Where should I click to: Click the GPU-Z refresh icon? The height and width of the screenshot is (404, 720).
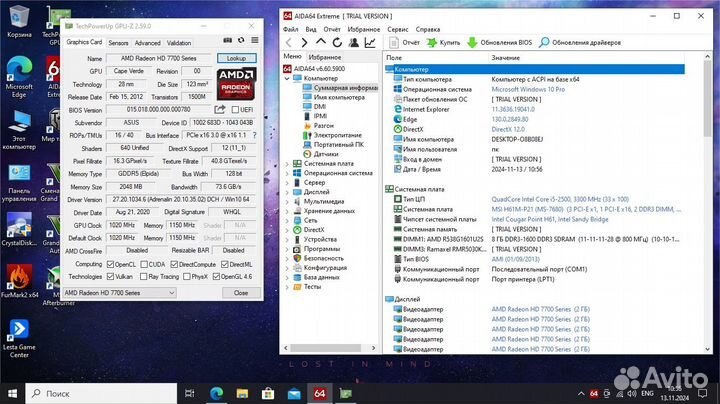tap(241, 40)
